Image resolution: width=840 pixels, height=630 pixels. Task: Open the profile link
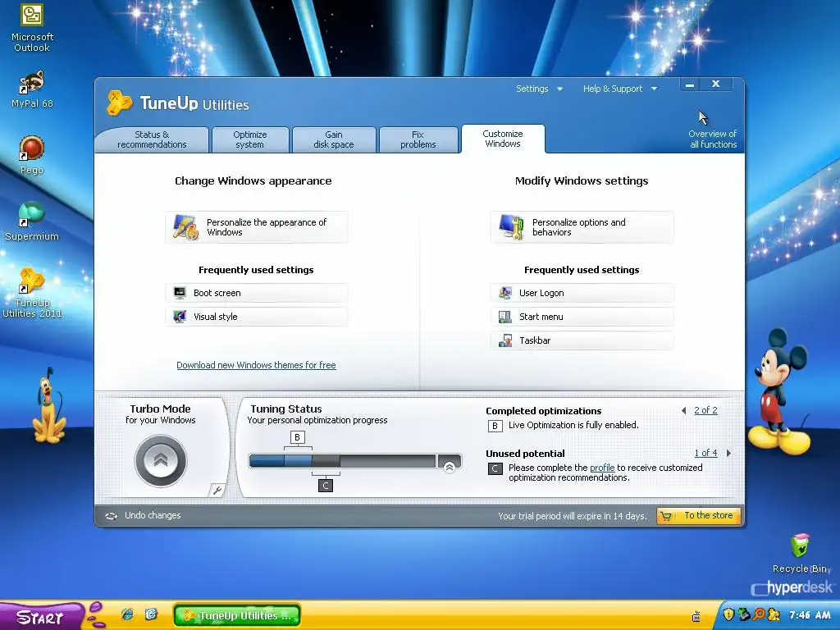click(x=602, y=468)
